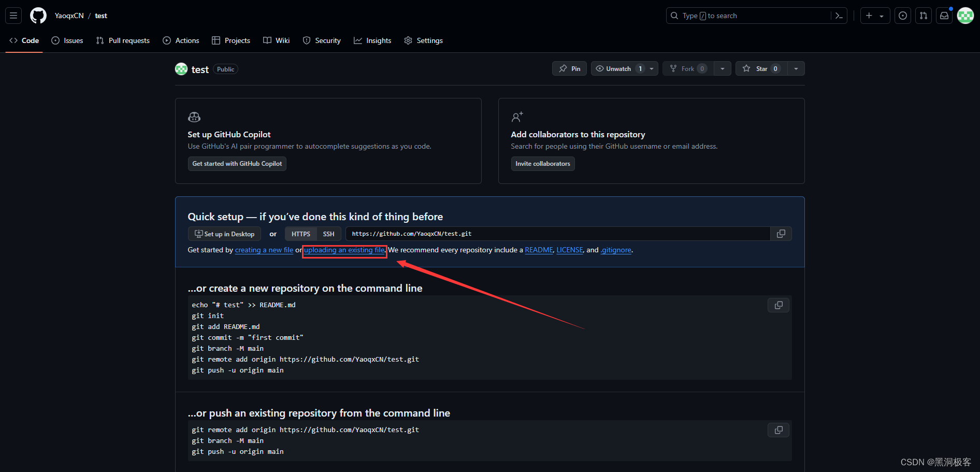Select the SSH clone protocol

pyautogui.click(x=329, y=234)
